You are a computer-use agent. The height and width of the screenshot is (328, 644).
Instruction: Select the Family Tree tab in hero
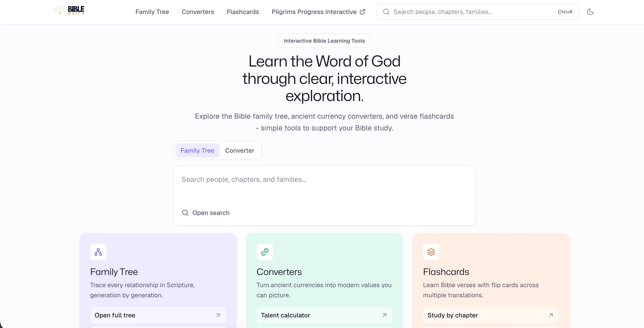[197, 150]
